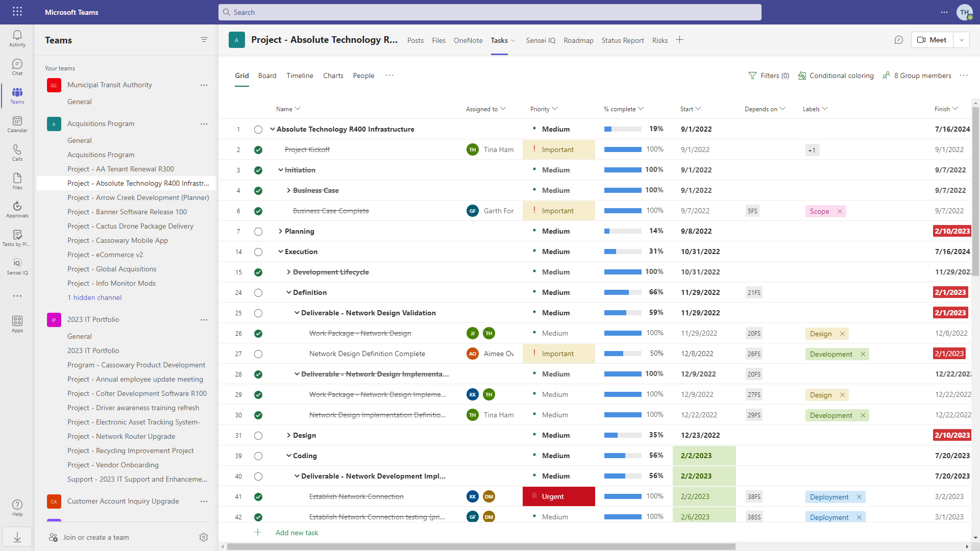Viewport: 980px width, 551px height.
Task: Open the channel conversation icon
Action: (899, 40)
